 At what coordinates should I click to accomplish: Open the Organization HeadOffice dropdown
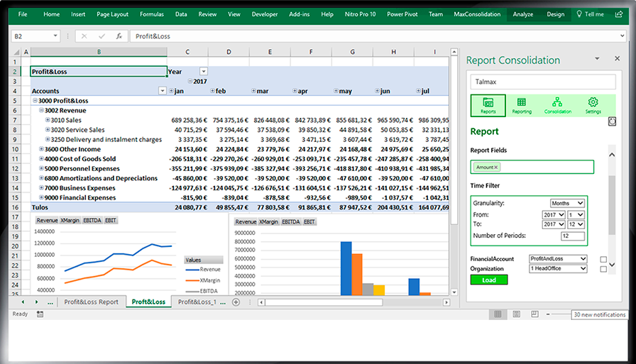(x=558, y=268)
